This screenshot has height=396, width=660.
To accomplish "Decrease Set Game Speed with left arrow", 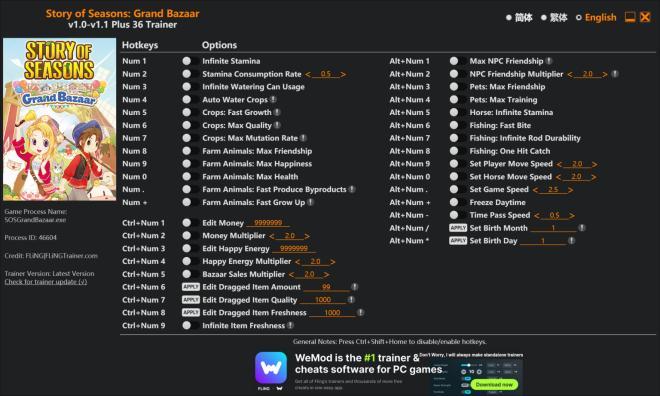I will [535, 190].
